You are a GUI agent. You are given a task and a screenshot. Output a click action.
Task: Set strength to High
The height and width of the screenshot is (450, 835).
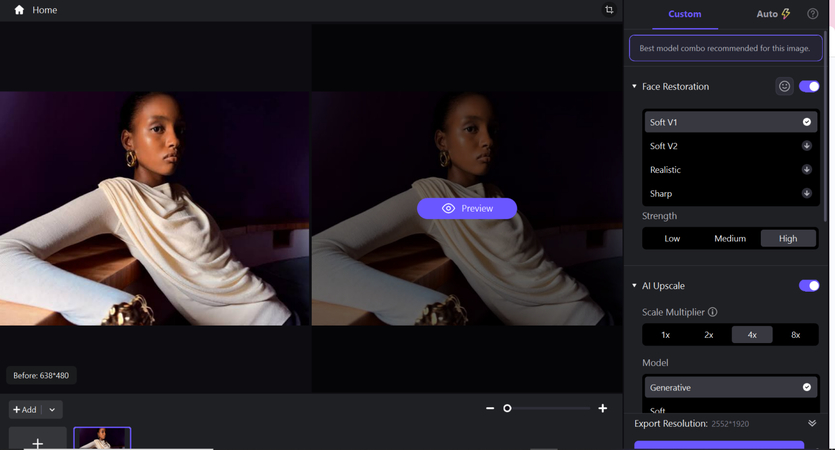click(788, 239)
